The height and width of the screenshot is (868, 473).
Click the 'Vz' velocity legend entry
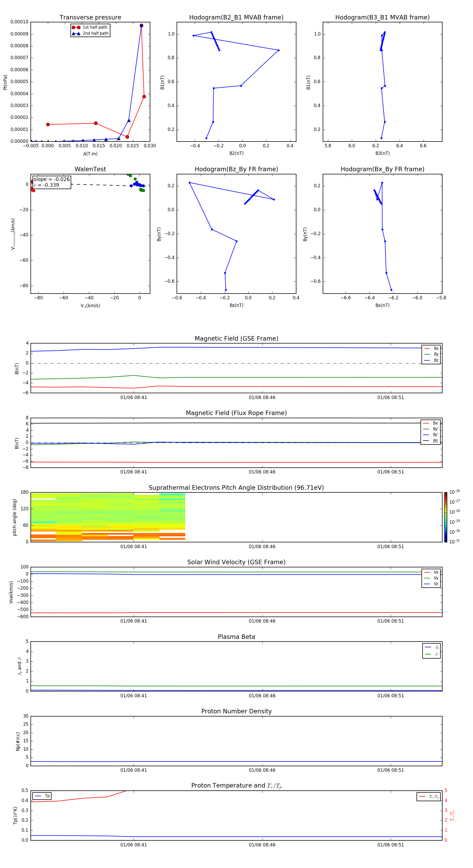click(x=431, y=584)
